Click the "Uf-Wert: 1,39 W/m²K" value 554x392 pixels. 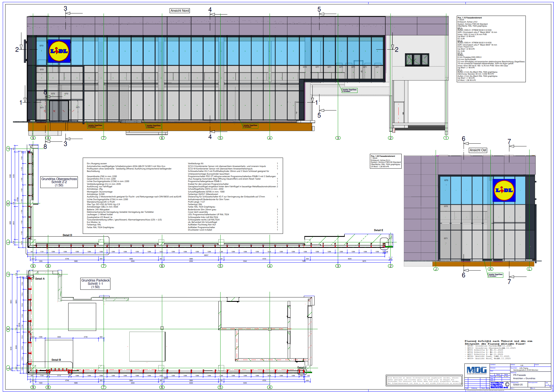pos(380,167)
